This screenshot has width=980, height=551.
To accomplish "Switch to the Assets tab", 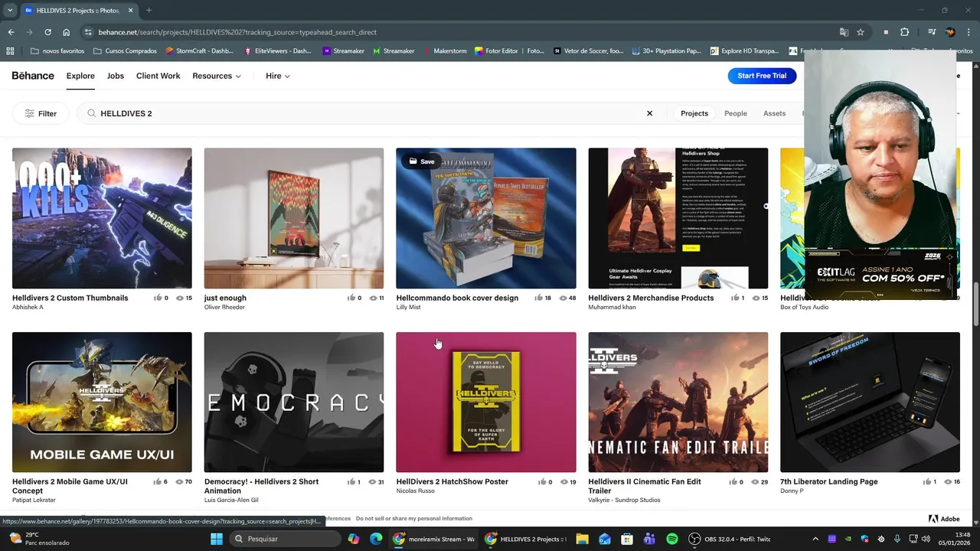I will coord(774,113).
